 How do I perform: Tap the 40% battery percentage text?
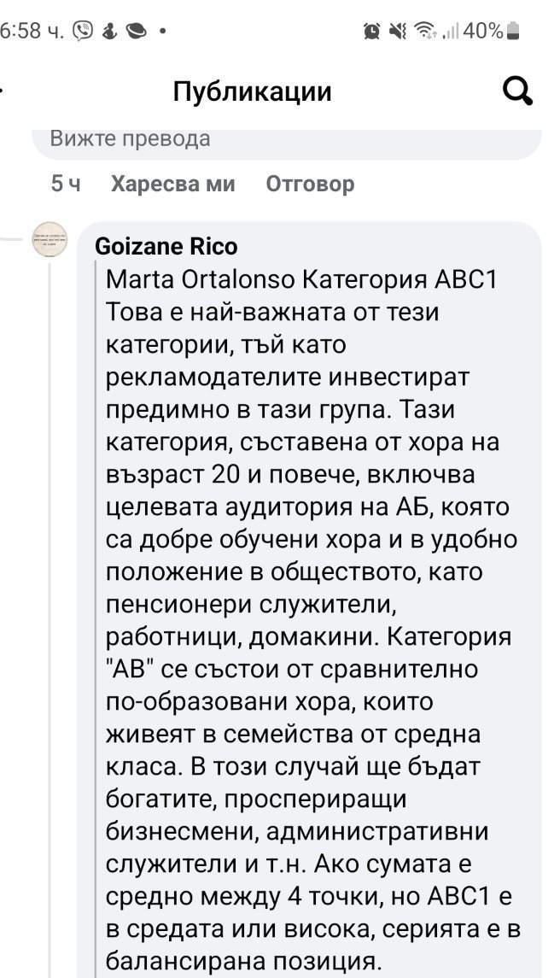(484, 32)
